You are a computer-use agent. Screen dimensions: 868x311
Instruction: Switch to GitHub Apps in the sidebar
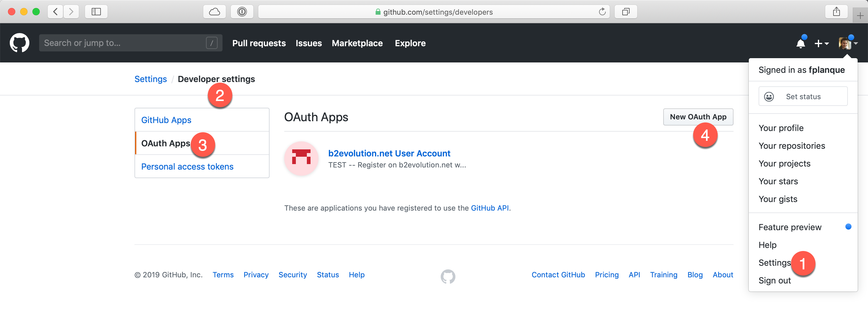click(x=166, y=120)
